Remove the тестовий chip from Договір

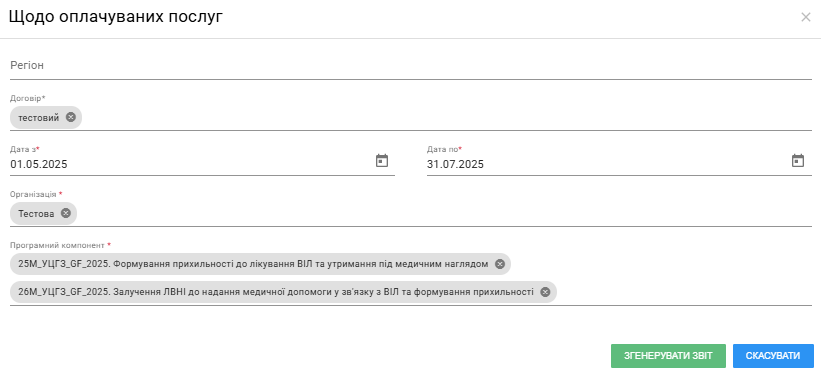(x=71, y=117)
